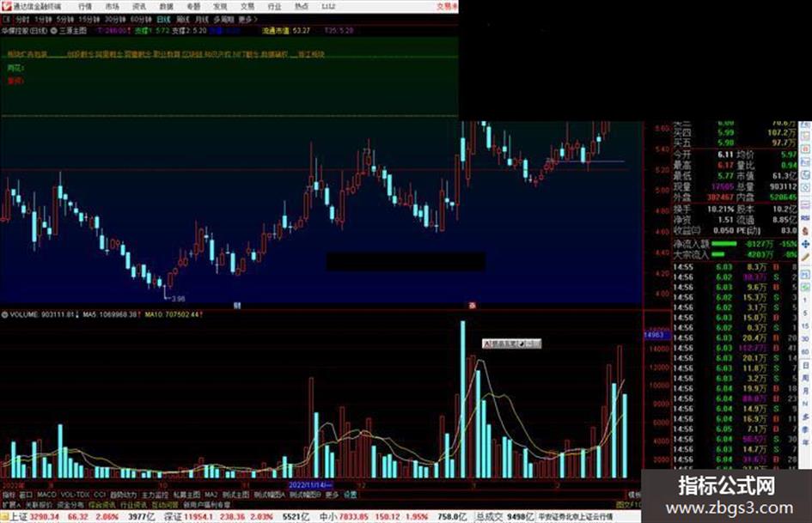Switch to the 1分钟 period

point(43,19)
